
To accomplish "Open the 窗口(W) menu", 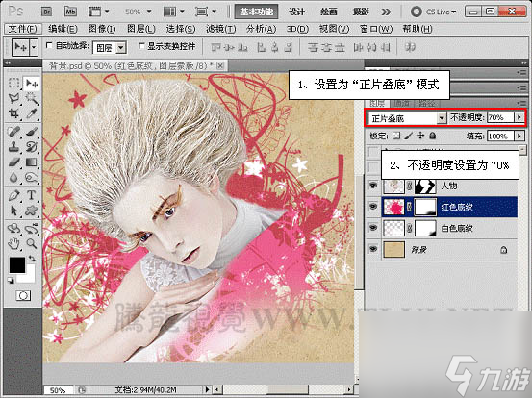I will pyautogui.click(x=376, y=29).
